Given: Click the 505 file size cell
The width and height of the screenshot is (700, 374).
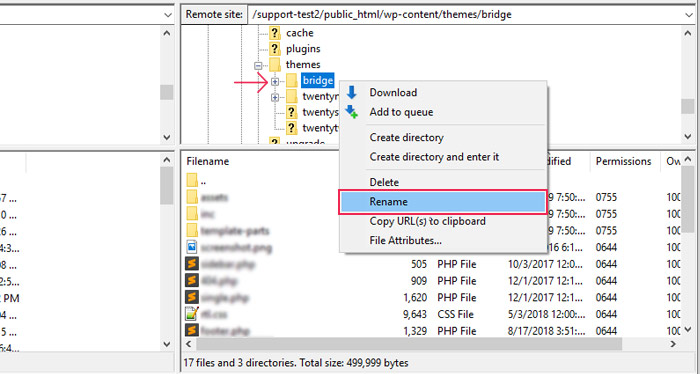Looking at the screenshot, I should pyautogui.click(x=419, y=264).
